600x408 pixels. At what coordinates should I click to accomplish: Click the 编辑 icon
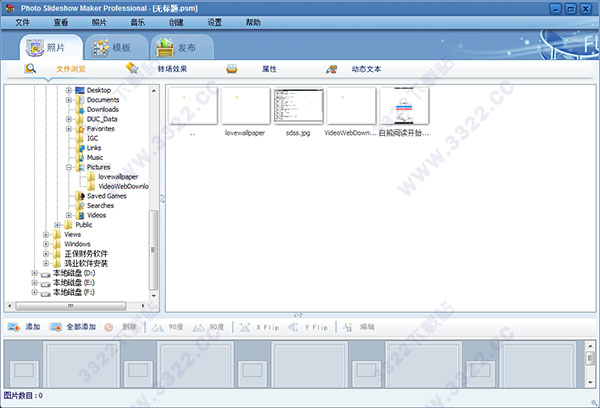pyautogui.click(x=347, y=327)
